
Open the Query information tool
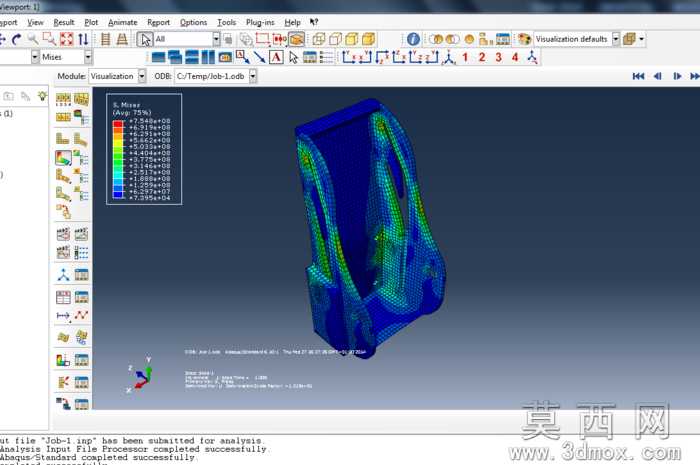click(x=413, y=39)
